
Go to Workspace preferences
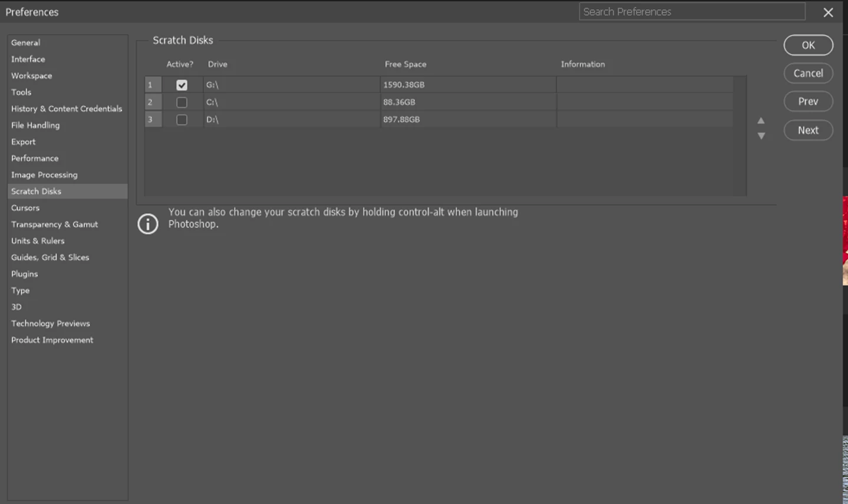[x=31, y=75]
